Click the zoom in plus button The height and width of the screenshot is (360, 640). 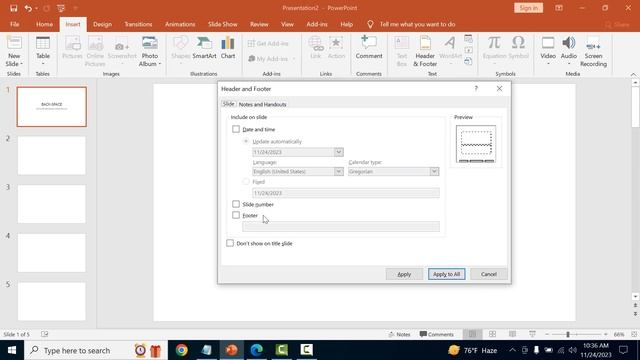click(606, 334)
